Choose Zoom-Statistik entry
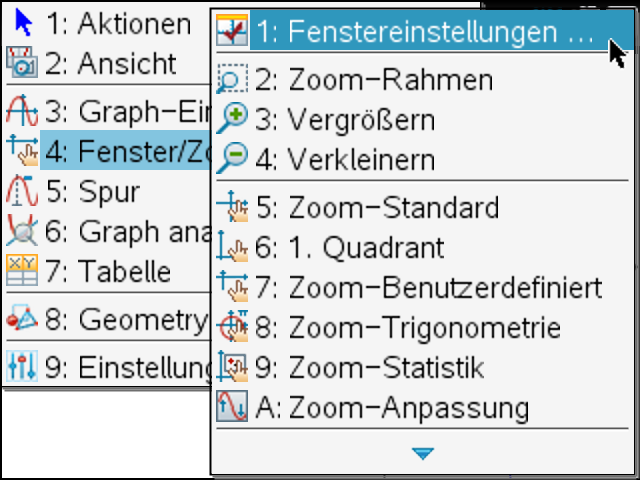The width and height of the screenshot is (640, 480). (x=385, y=367)
